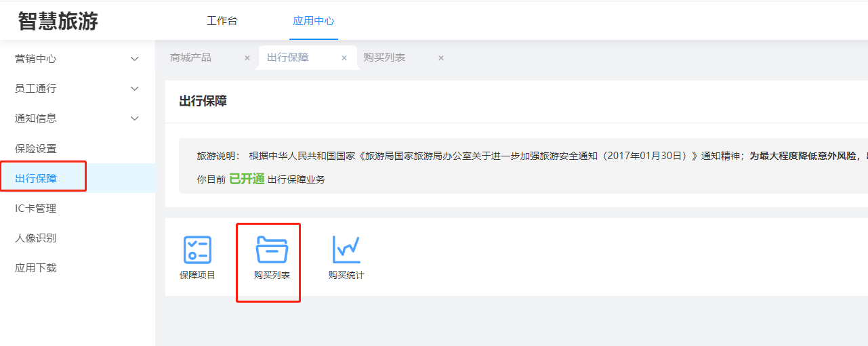Close the 商城产品 tab
Screen dimensions: 868x346
click(x=247, y=58)
